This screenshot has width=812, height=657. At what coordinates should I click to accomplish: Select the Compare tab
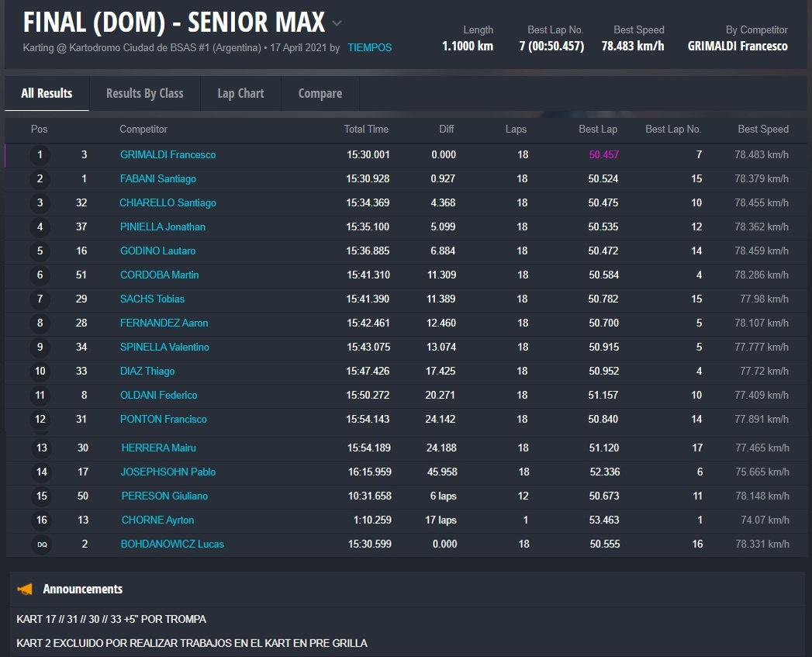[x=320, y=93]
